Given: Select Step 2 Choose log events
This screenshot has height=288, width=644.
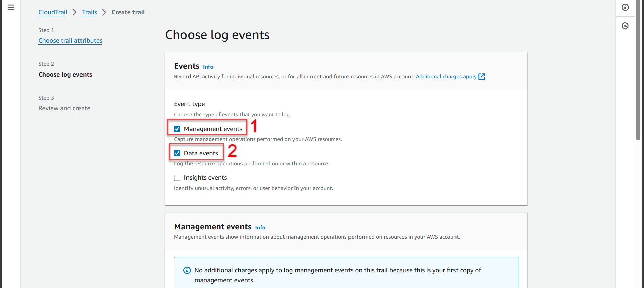Looking at the screenshot, I should 65,75.
